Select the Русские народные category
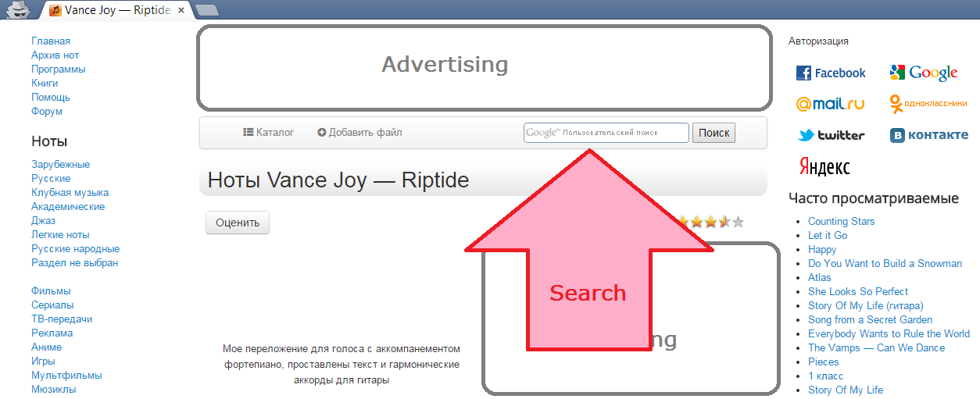The width and height of the screenshot is (980, 399). coord(76,249)
